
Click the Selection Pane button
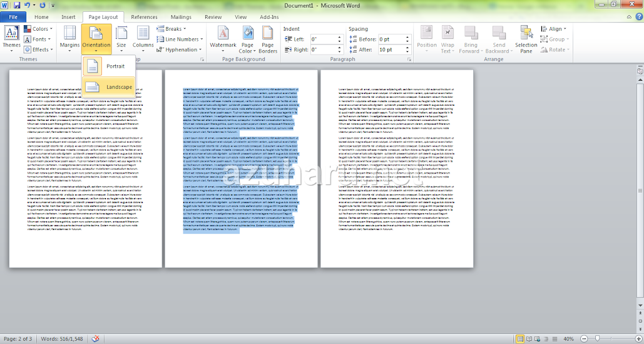pyautogui.click(x=526, y=39)
